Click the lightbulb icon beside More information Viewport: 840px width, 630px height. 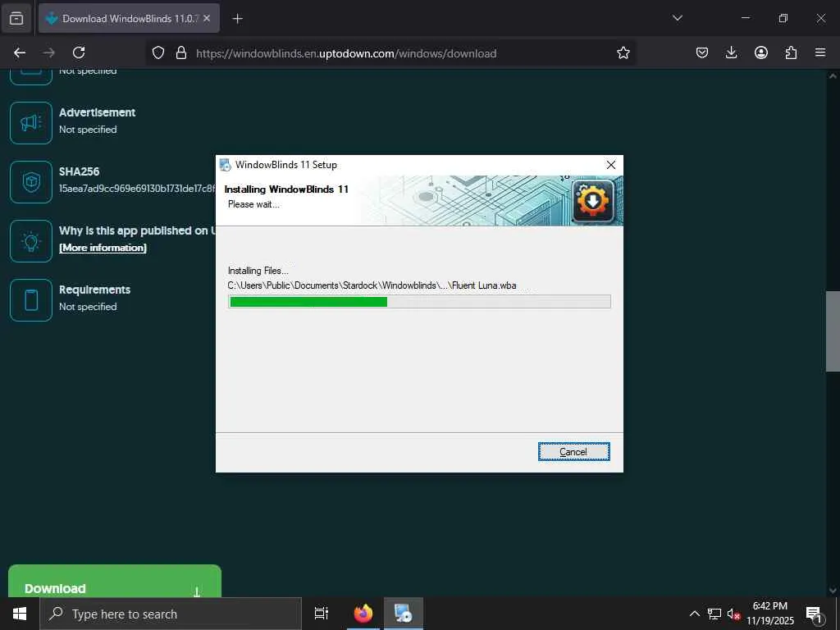tap(31, 241)
